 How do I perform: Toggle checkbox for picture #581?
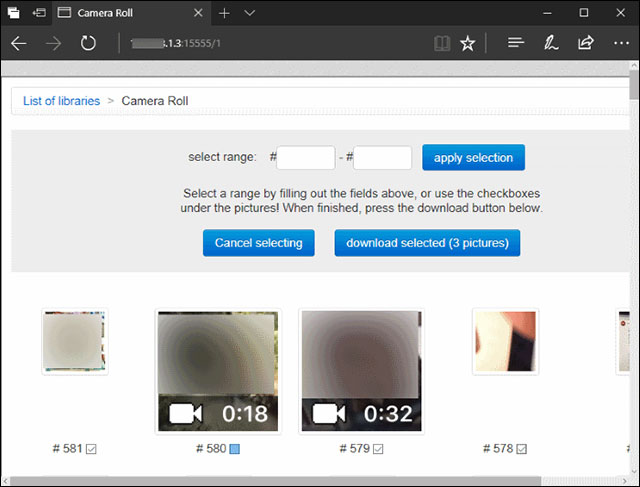tap(92, 450)
